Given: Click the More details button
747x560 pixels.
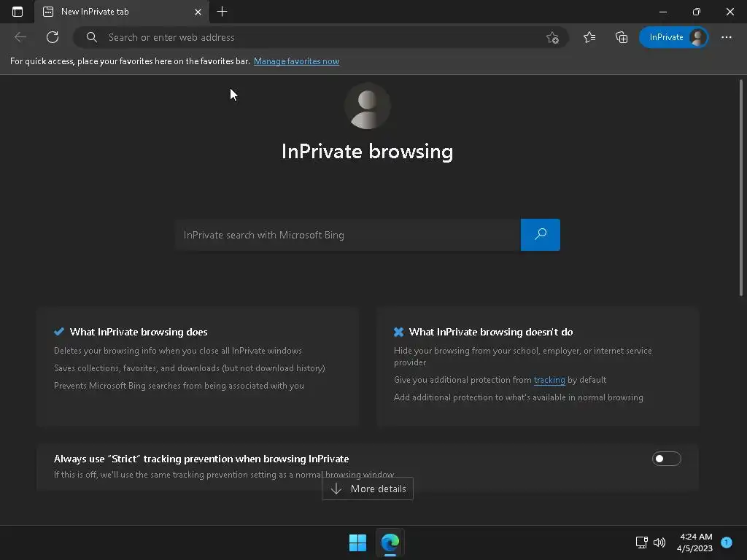Looking at the screenshot, I should [x=368, y=489].
